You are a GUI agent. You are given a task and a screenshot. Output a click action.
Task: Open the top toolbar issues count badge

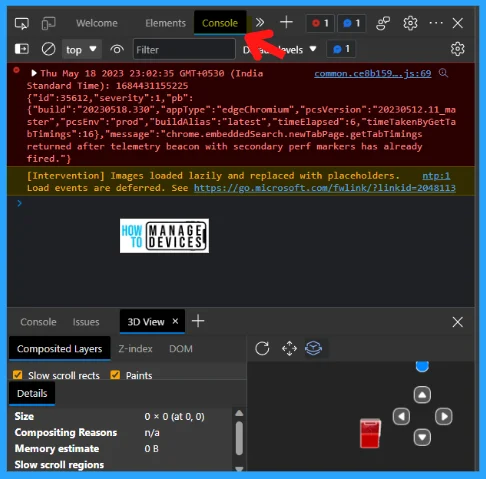click(352, 23)
